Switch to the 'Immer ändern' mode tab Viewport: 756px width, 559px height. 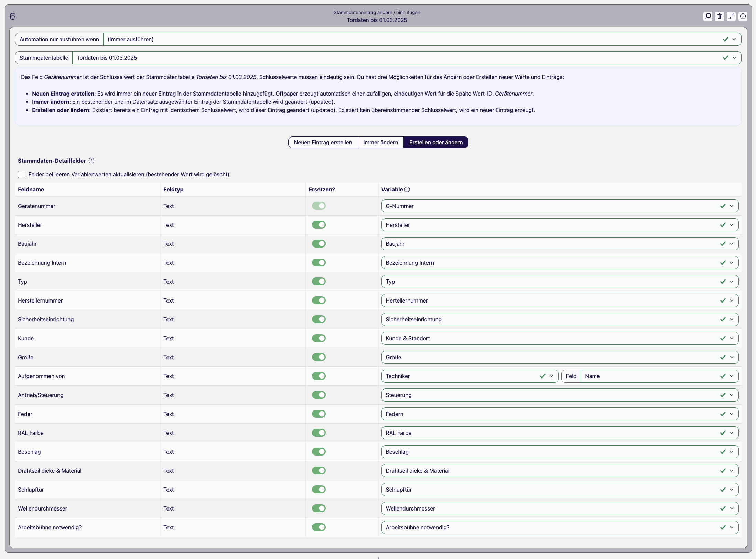coord(381,142)
